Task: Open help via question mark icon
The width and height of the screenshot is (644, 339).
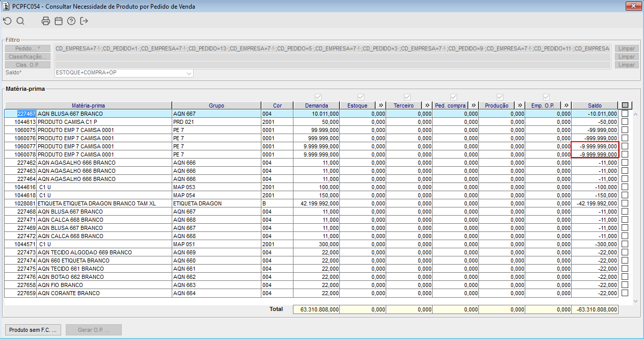Action: coord(71,21)
